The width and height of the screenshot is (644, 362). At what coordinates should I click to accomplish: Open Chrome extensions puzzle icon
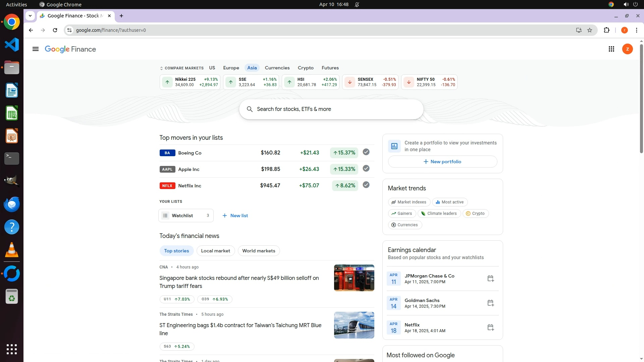(606, 30)
